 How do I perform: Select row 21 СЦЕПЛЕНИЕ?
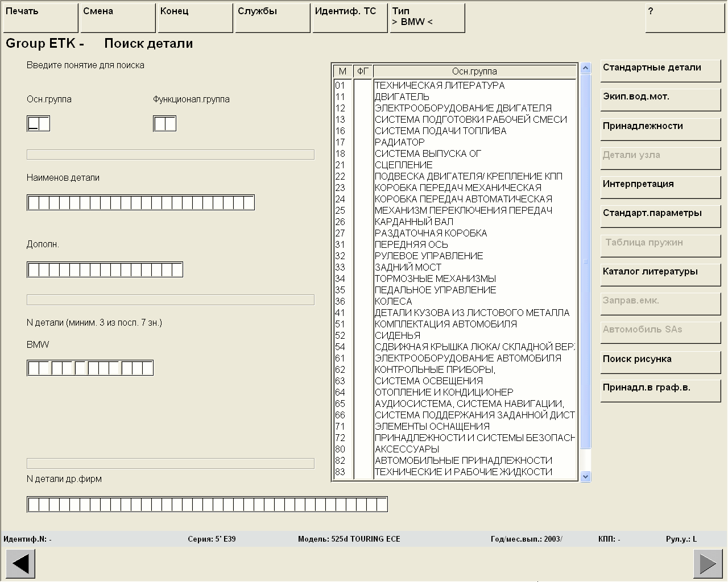point(454,165)
